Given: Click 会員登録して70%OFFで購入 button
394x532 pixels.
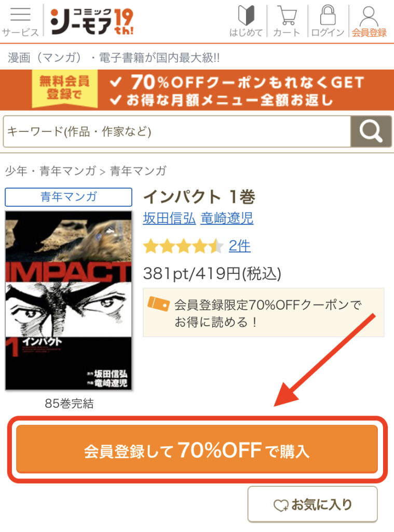Looking at the screenshot, I should tap(197, 449).
